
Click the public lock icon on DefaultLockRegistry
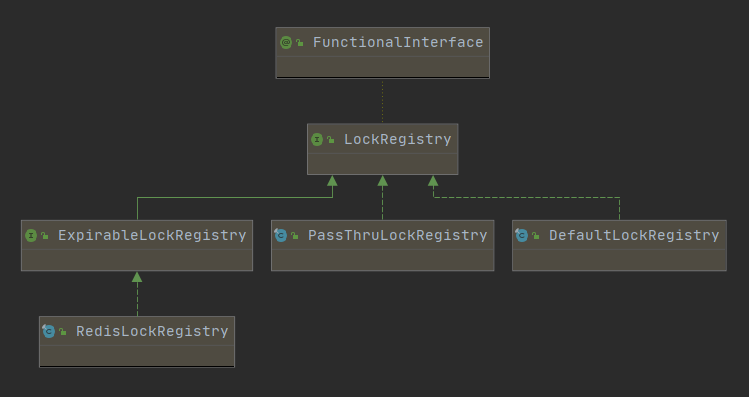(535, 236)
